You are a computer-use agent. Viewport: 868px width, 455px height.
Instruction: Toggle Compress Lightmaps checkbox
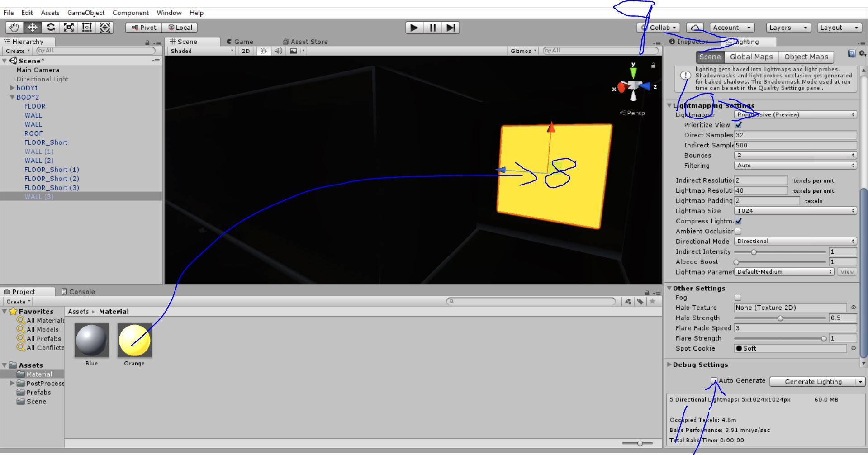(x=738, y=221)
